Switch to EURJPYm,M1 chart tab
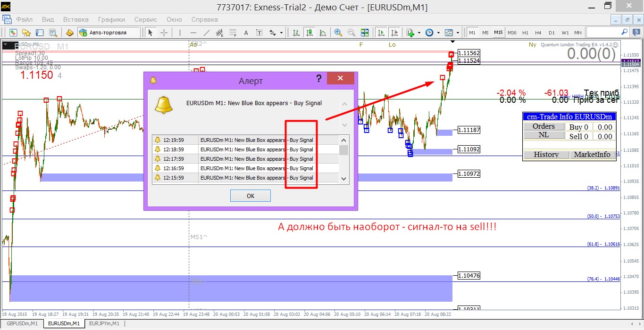The width and height of the screenshot is (644, 330). (x=104, y=323)
